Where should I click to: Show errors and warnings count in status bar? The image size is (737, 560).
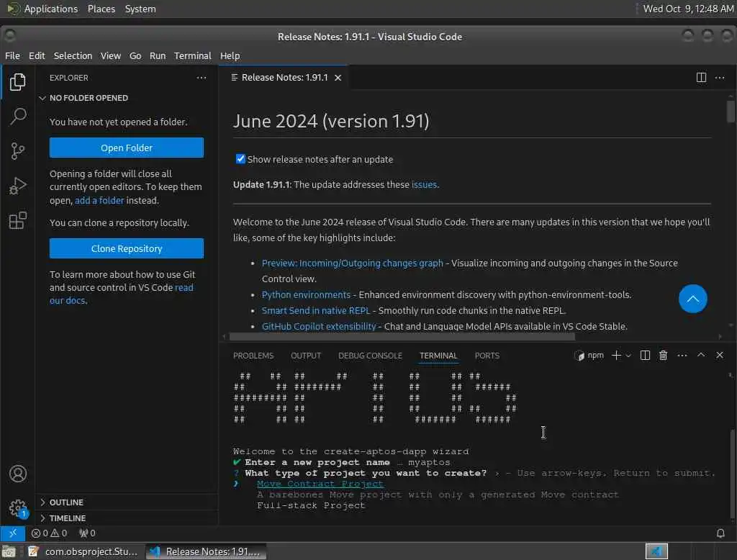coord(49,533)
